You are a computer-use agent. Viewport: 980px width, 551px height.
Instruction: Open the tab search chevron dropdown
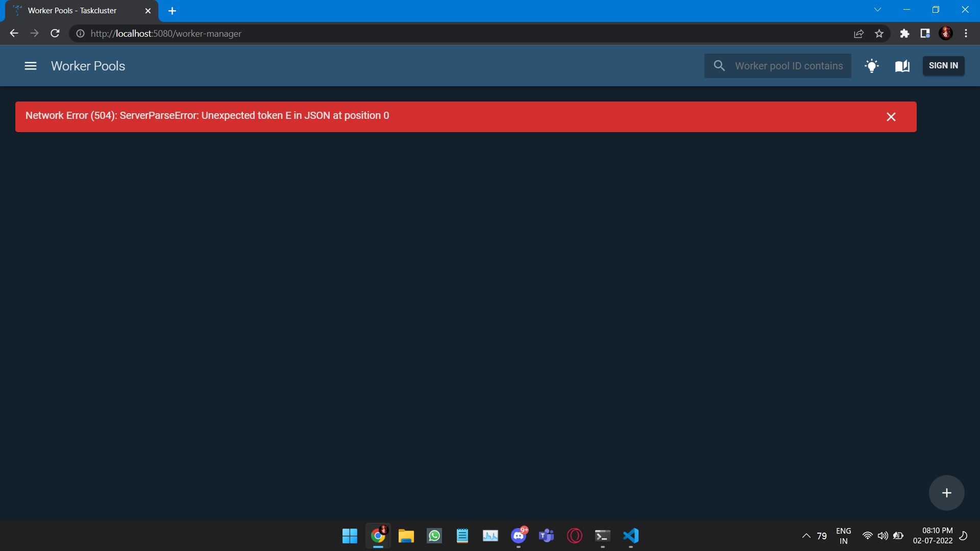tap(877, 9)
